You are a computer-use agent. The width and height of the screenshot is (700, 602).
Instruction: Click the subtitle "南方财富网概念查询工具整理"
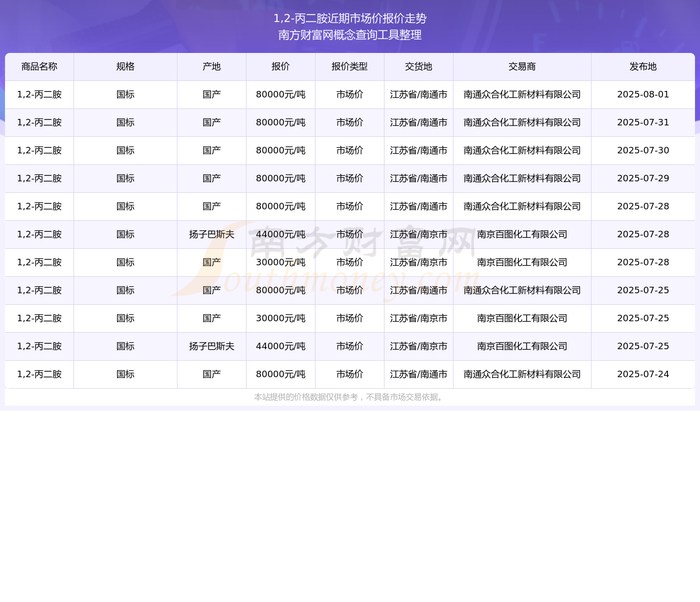(x=350, y=35)
